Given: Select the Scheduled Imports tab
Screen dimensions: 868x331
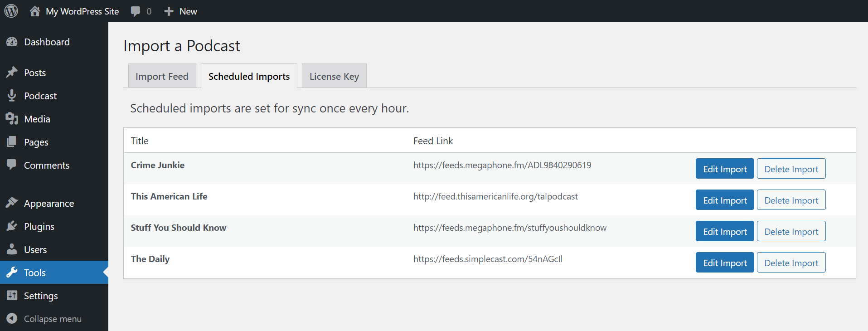Looking at the screenshot, I should pos(249,76).
